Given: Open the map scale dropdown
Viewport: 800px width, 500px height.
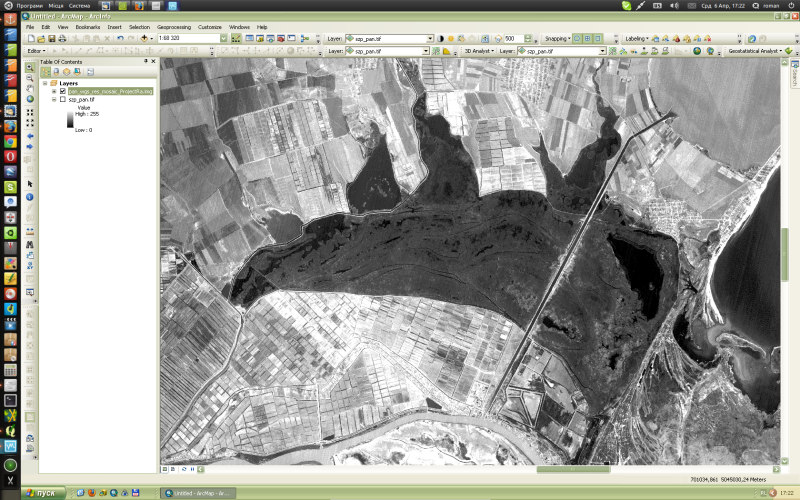Looking at the screenshot, I should point(223,38).
